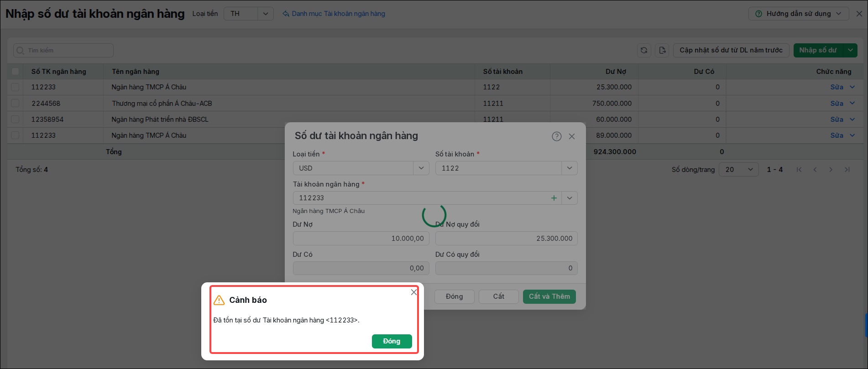Go to the next page arrow
The image size is (868, 369).
[x=831, y=170]
